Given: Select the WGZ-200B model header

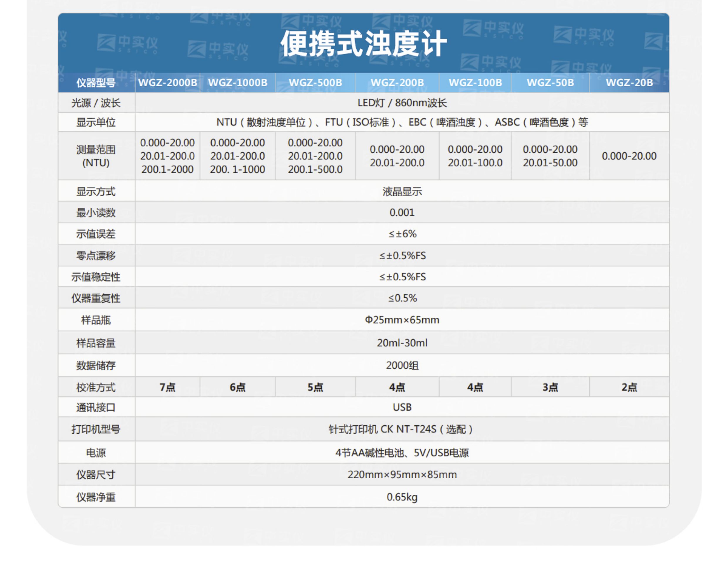Looking at the screenshot, I should (397, 83).
